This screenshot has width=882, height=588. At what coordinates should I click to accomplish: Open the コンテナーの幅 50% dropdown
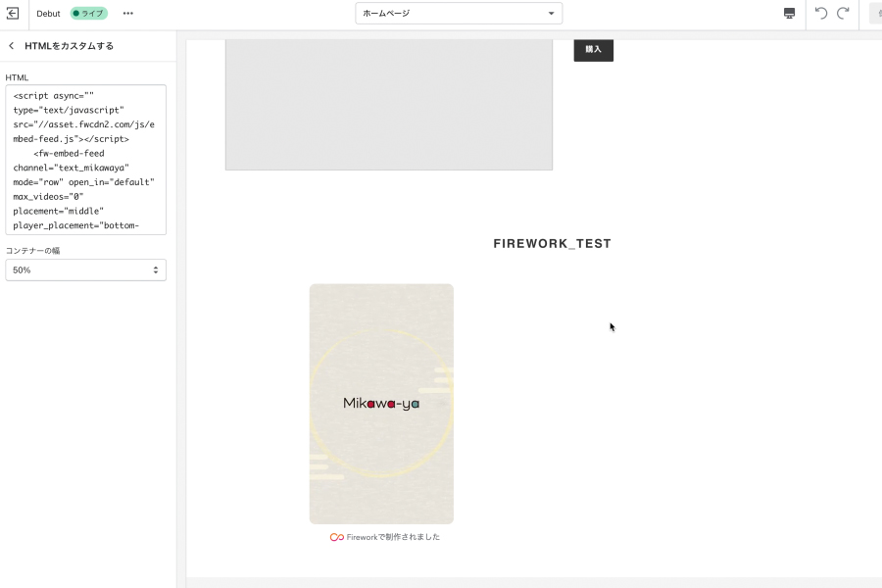click(x=86, y=270)
